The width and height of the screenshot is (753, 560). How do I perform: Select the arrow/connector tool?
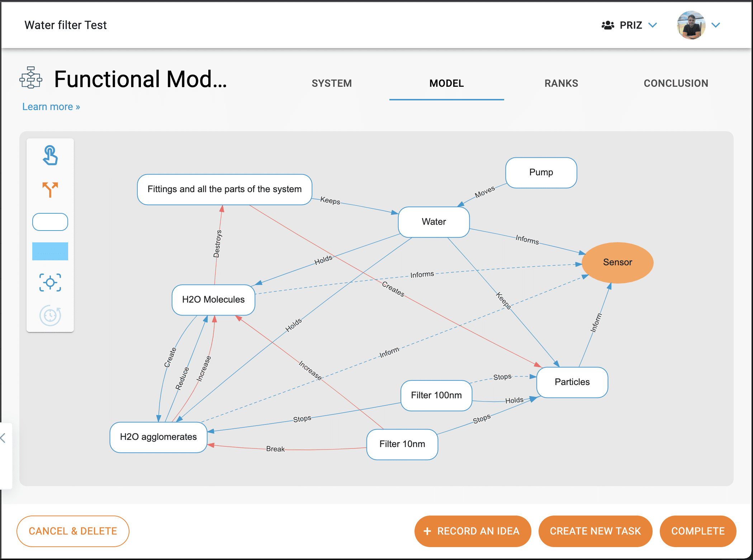50,188
